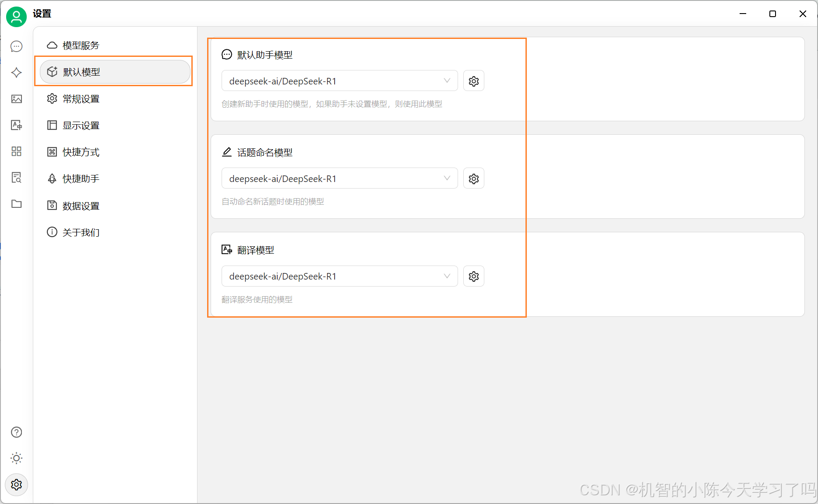The height and width of the screenshot is (504, 818).
Task: Open settings gear for 话题命名模型
Action: (474, 178)
